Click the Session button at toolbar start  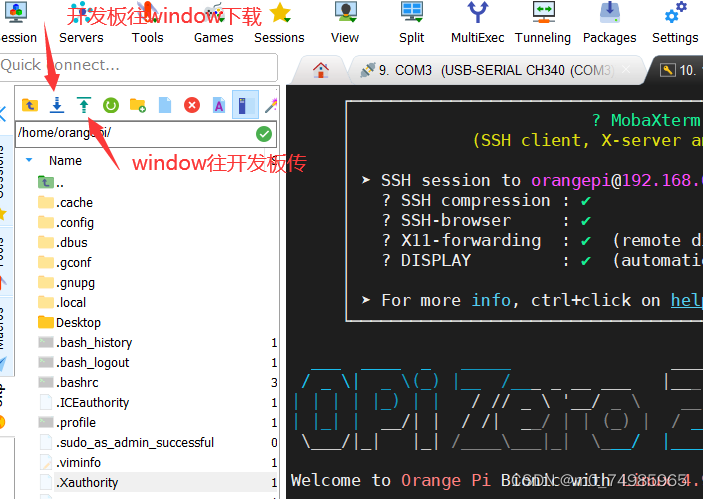(17, 23)
